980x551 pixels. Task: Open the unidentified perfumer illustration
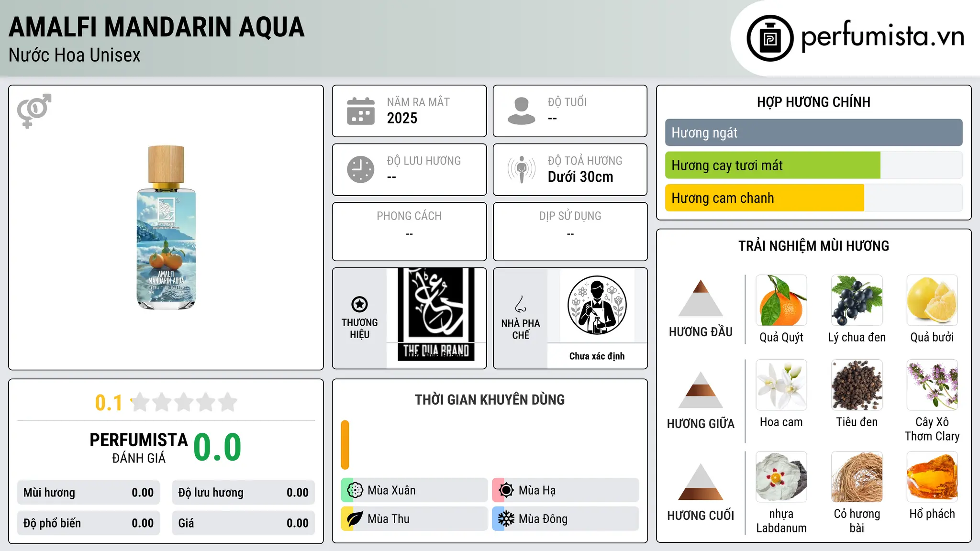tap(597, 305)
